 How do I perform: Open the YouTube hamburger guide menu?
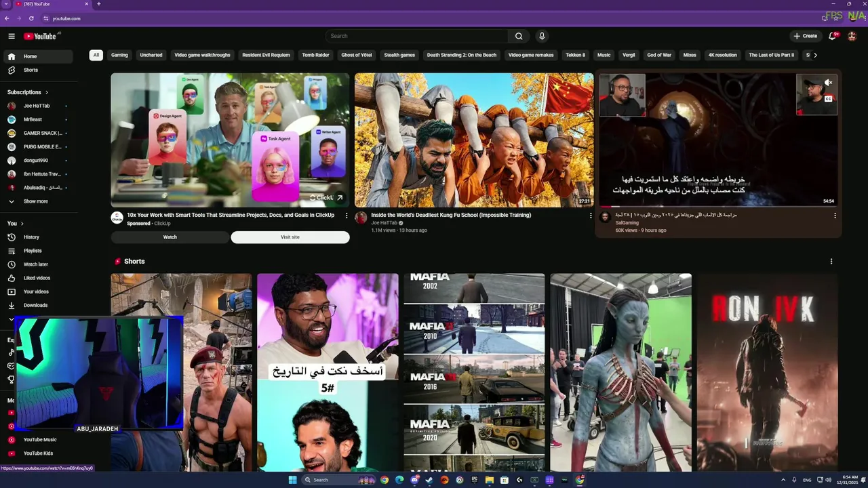(12, 36)
